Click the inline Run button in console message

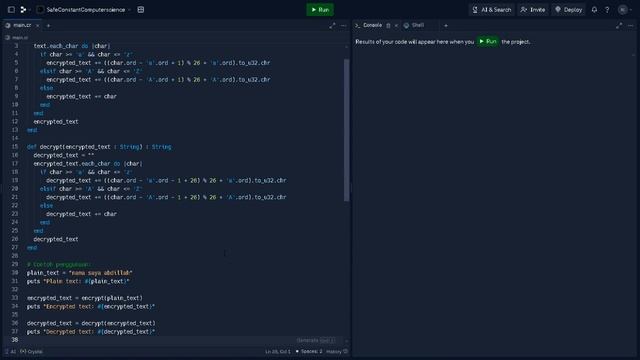click(x=488, y=41)
